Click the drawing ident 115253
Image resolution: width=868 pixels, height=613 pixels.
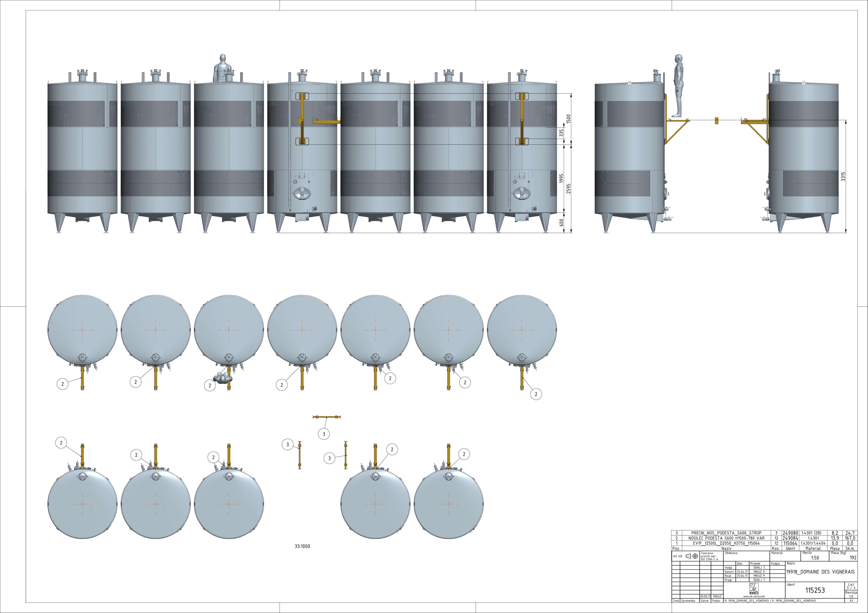[815, 590]
